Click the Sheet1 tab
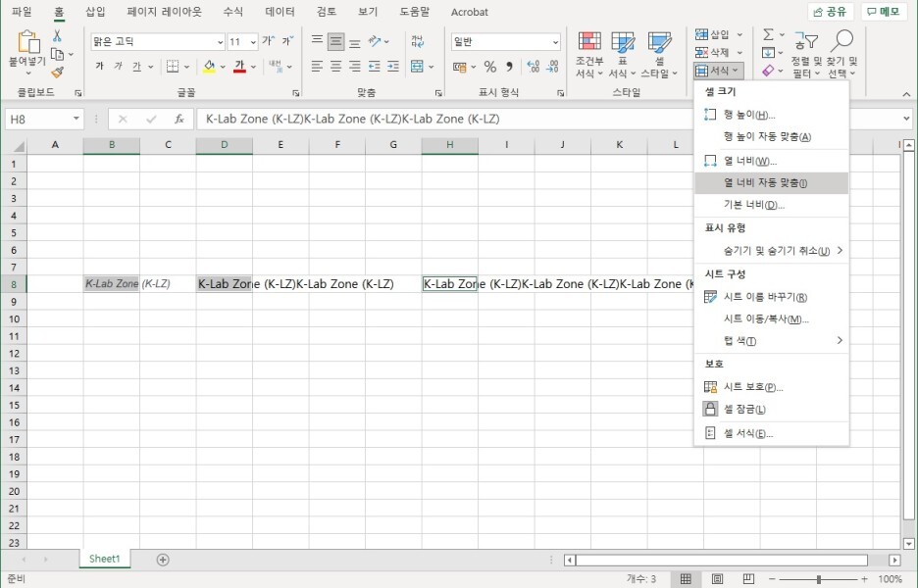Viewport: 918px width, 588px height. [x=104, y=559]
